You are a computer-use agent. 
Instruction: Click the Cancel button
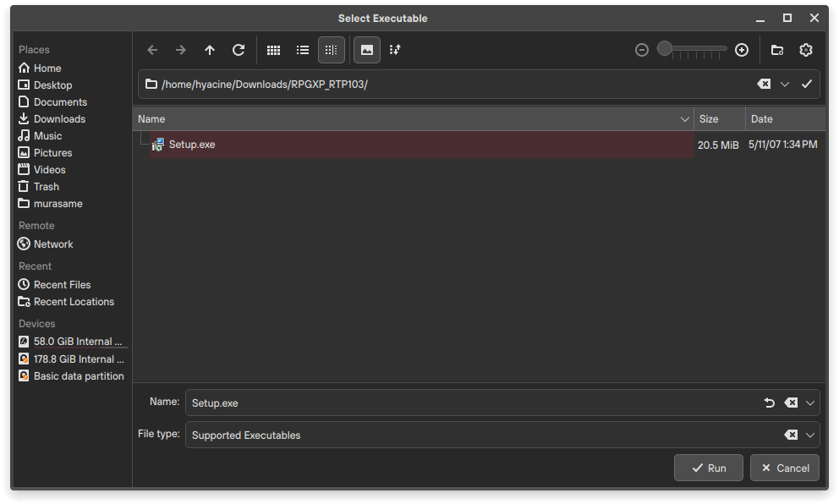[785, 468]
